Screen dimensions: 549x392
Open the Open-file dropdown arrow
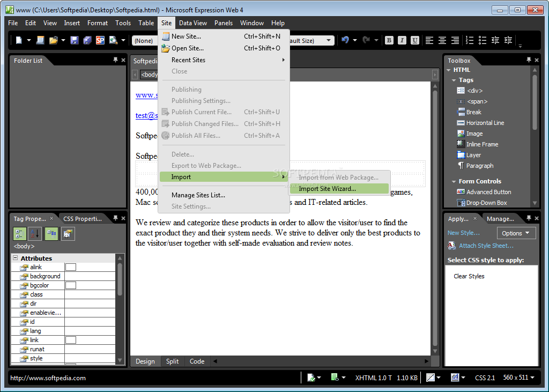tap(63, 41)
